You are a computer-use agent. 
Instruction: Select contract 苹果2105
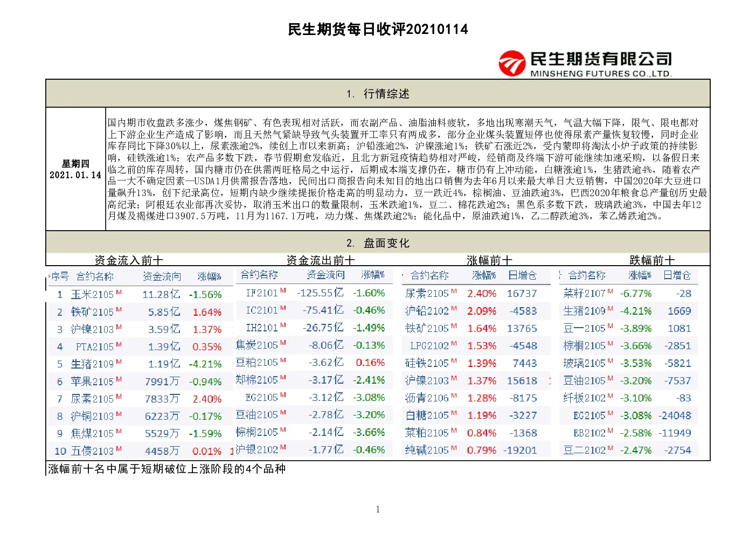(93, 382)
